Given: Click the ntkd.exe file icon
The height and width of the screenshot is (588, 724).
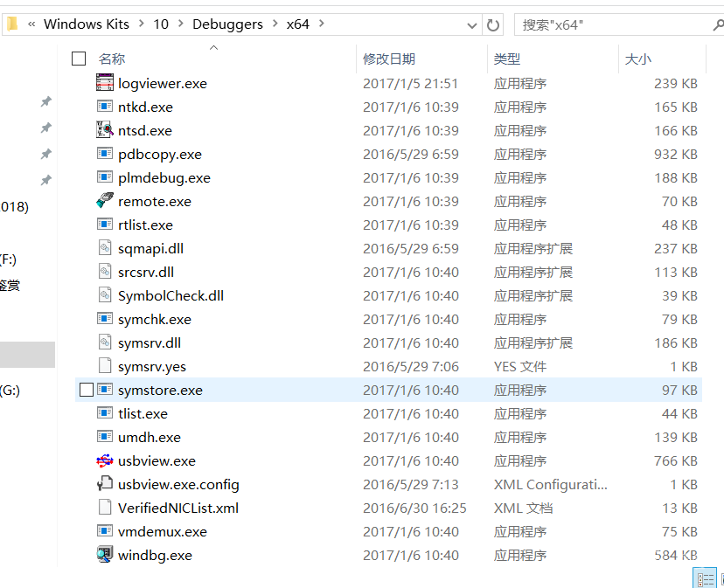Looking at the screenshot, I should (x=105, y=106).
